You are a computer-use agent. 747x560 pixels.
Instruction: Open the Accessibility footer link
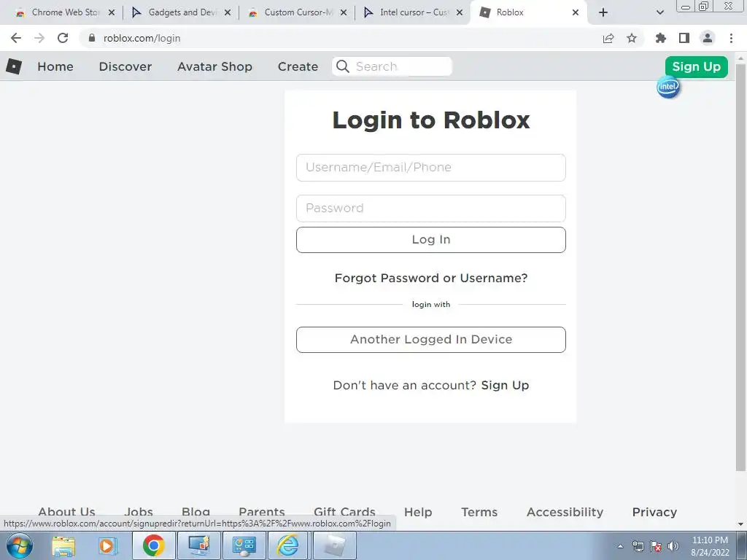click(565, 512)
